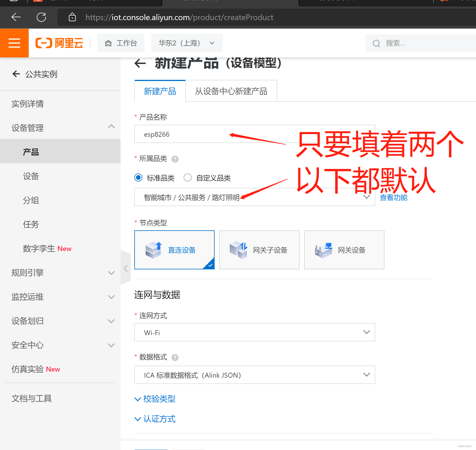Click the 查看功能 link
This screenshot has height=450, width=476.
[x=393, y=197]
